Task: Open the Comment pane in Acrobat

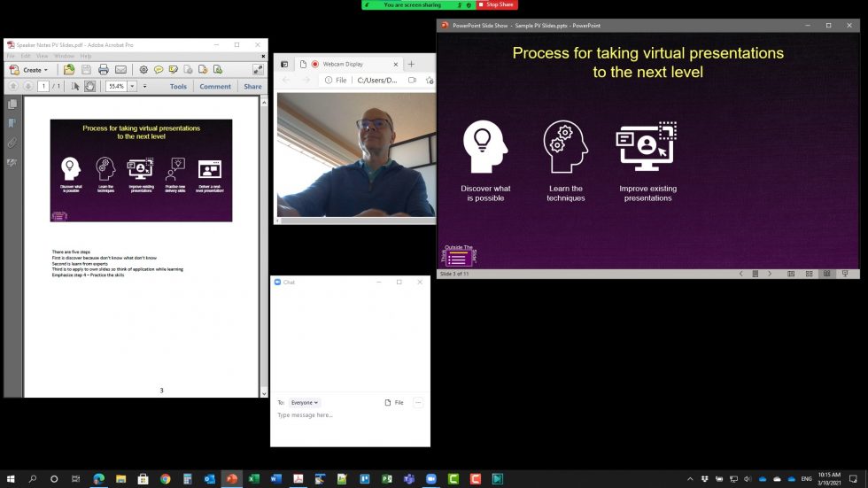Action: [x=215, y=86]
